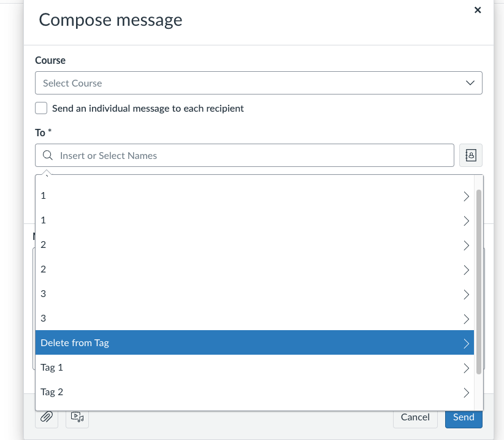
Task: Enable individual message to each recipient
Action: [41, 109]
